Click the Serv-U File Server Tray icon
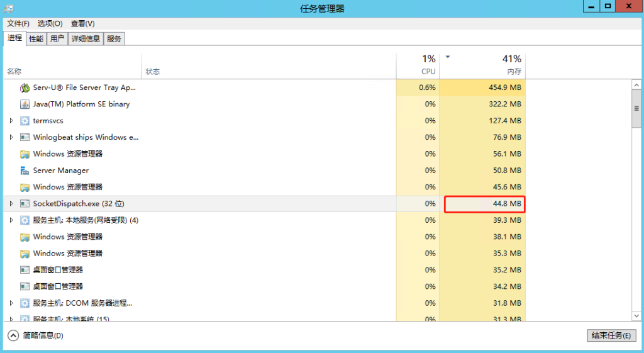The image size is (644, 353). click(25, 87)
